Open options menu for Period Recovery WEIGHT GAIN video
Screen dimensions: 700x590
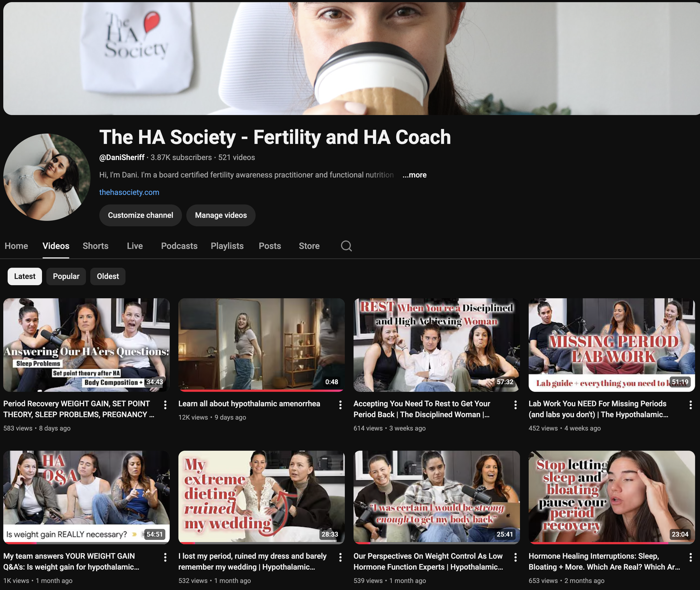coord(165,405)
